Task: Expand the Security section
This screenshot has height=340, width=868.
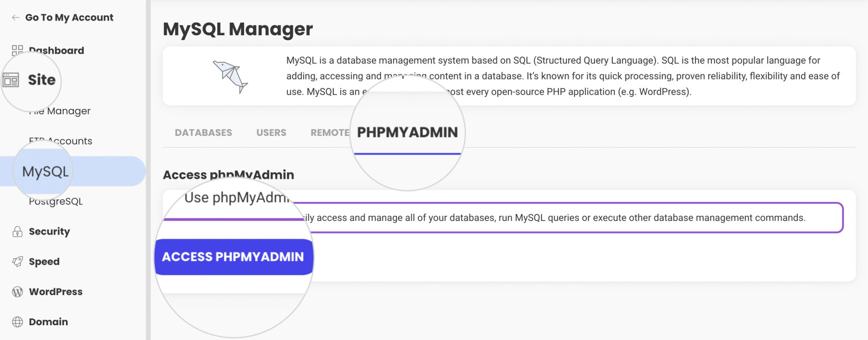Action: (x=49, y=231)
